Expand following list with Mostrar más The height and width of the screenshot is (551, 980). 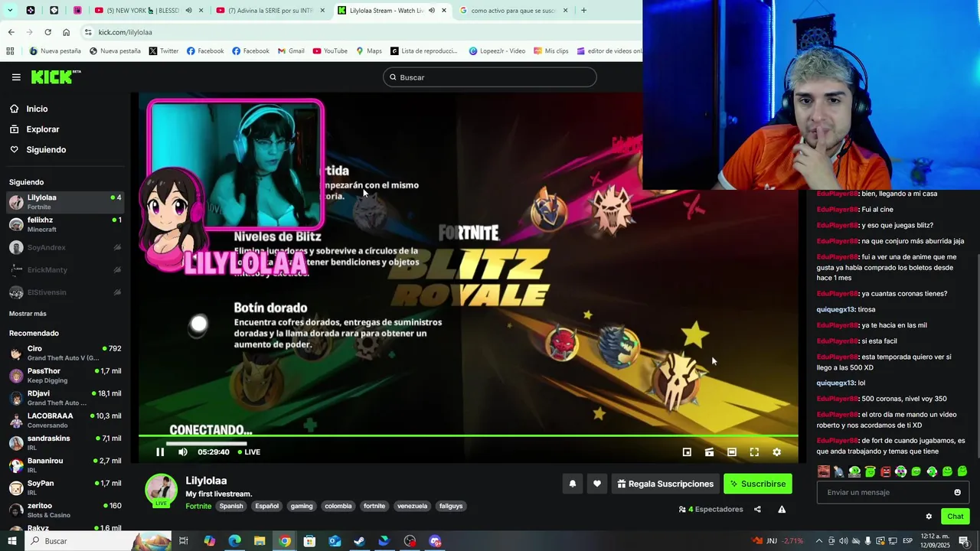tap(28, 314)
